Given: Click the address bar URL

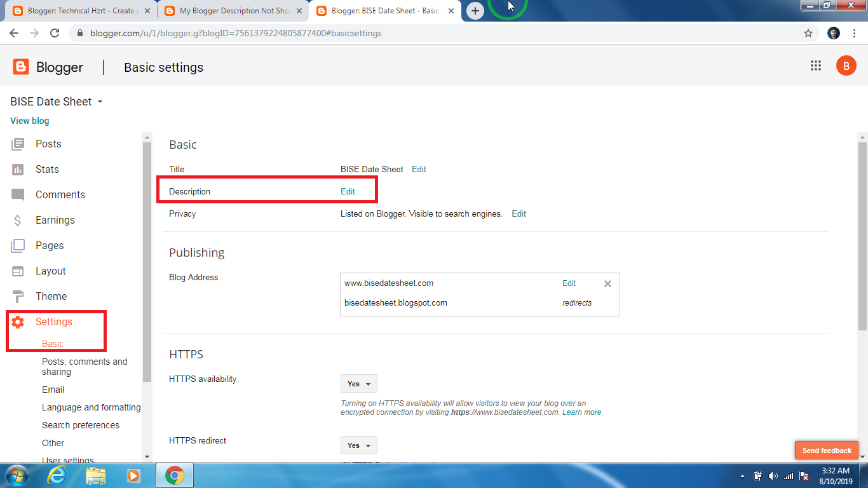Looking at the screenshot, I should pos(236,33).
